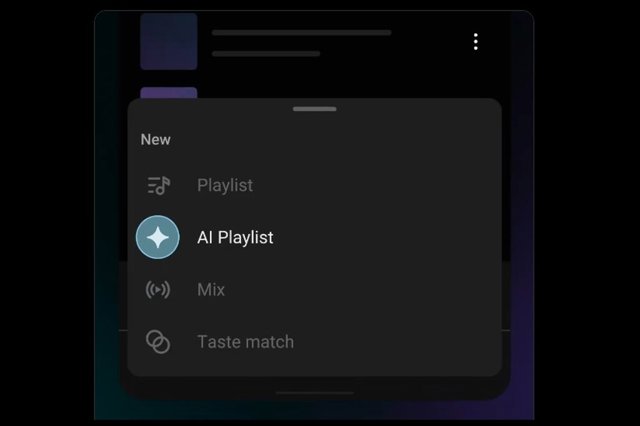Select the Mix label in the sheet
The width and height of the screenshot is (640, 426).
point(211,290)
